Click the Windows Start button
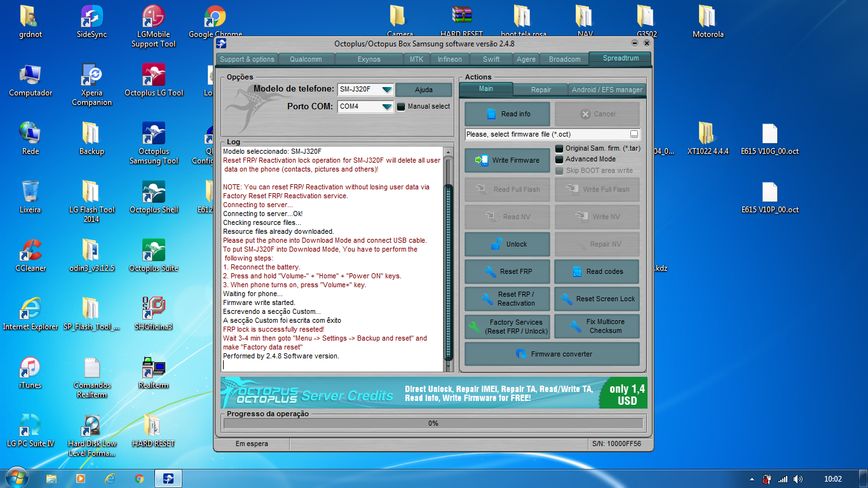868x488 pixels. tap(17, 478)
